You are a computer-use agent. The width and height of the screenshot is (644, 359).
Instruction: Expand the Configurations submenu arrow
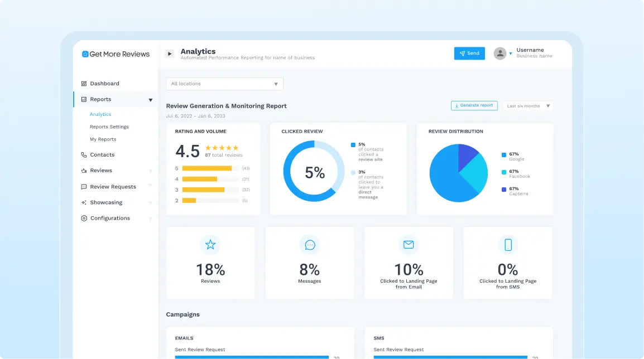point(150,219)
